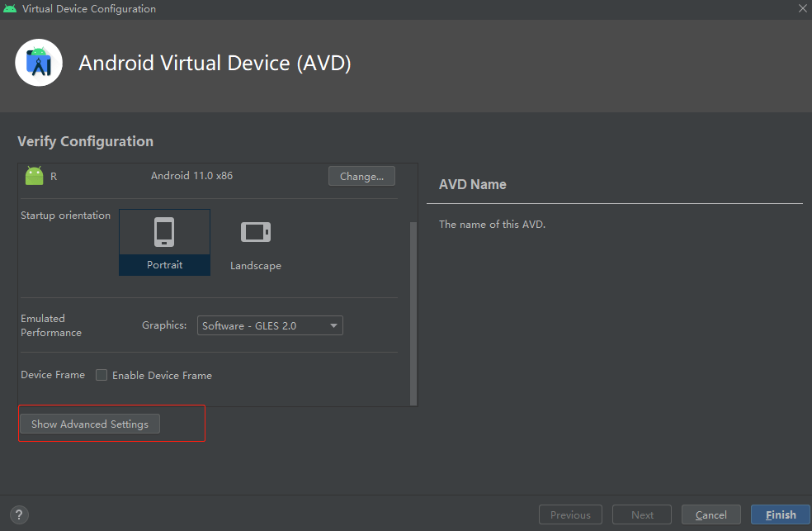Open the Graphics dropdown arrow
812x531 pixels.
(333, 326)
